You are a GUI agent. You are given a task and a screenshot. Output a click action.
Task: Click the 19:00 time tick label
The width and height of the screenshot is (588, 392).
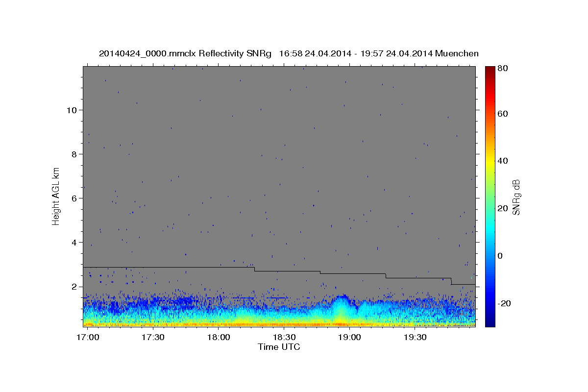pos(349,338)
